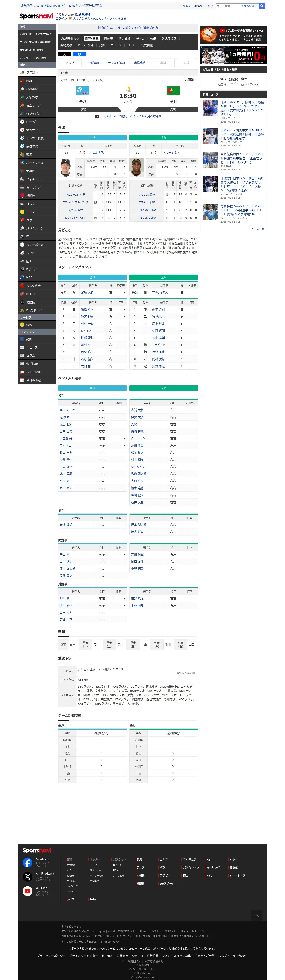Open the 1ヵ月無料 baseball LIVE ad banner

(233, 55)
